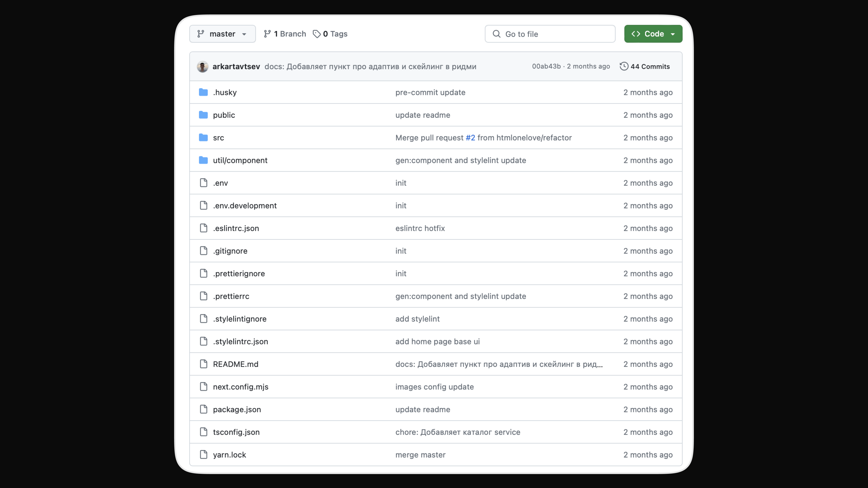Click the tag icon next to Tags
Screen dimensions: 868x488
point(316,34)
